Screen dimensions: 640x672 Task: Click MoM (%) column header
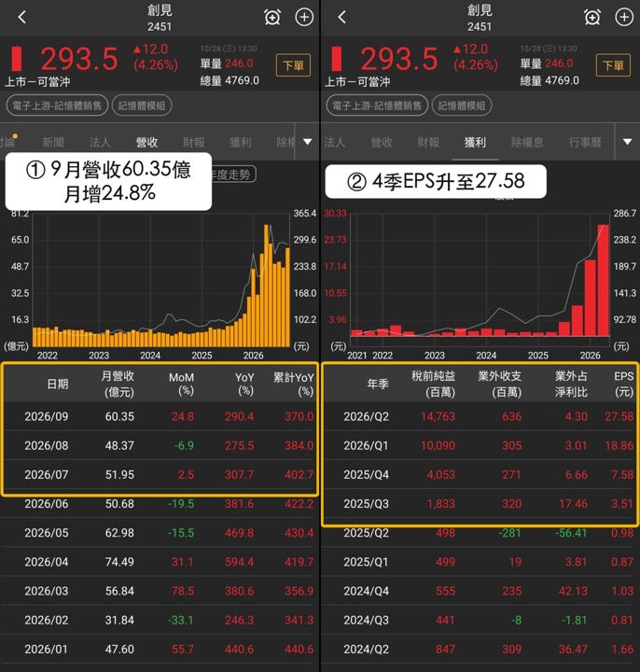click(181, 384)
